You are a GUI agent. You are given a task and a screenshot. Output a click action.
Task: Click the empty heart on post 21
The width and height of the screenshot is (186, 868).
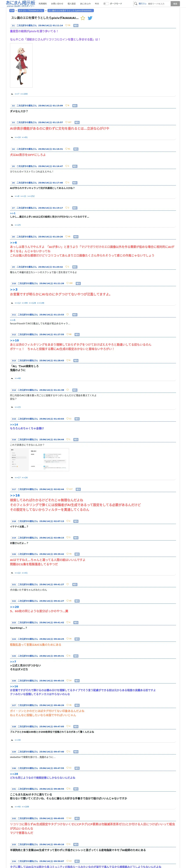[x=68, y=584]
